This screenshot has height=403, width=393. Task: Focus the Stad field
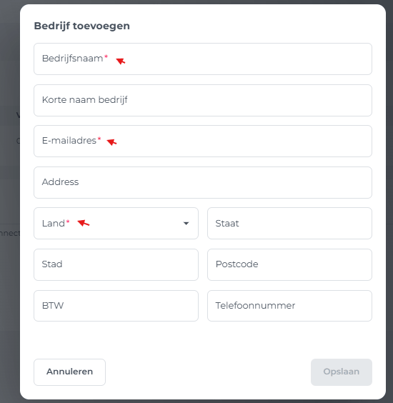point(116,265)
